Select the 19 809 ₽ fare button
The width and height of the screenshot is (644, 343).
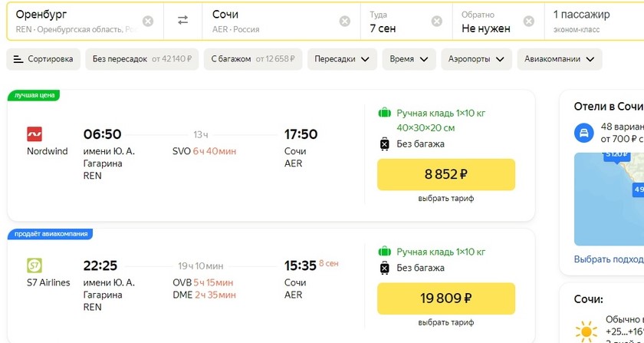pos(446,298)
